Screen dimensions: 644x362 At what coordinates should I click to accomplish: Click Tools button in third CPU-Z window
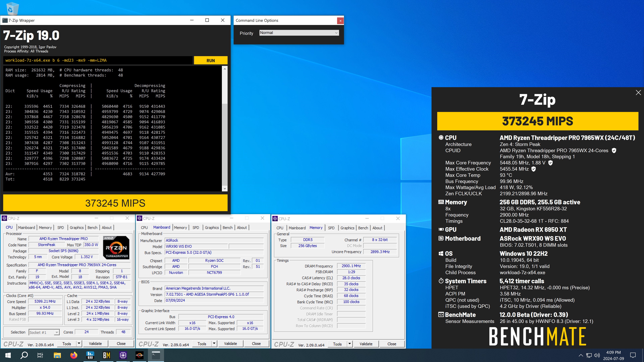(x=337, y=344)
